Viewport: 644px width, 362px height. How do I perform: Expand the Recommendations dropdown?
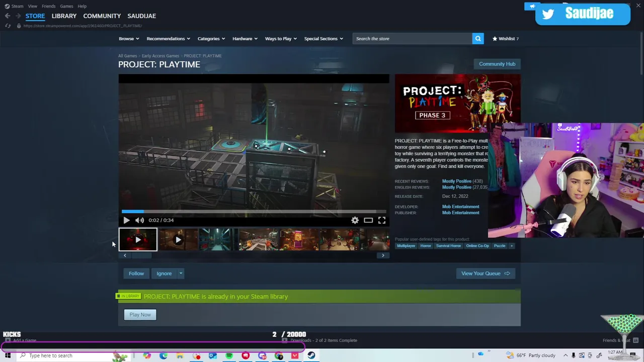(168, 39)
